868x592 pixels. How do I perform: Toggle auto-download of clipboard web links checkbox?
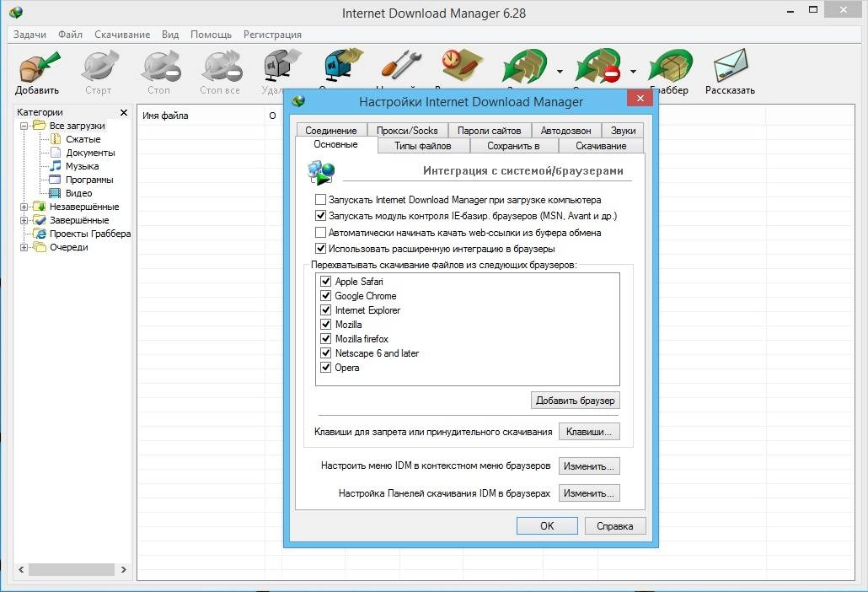click(x=320, y=232)
